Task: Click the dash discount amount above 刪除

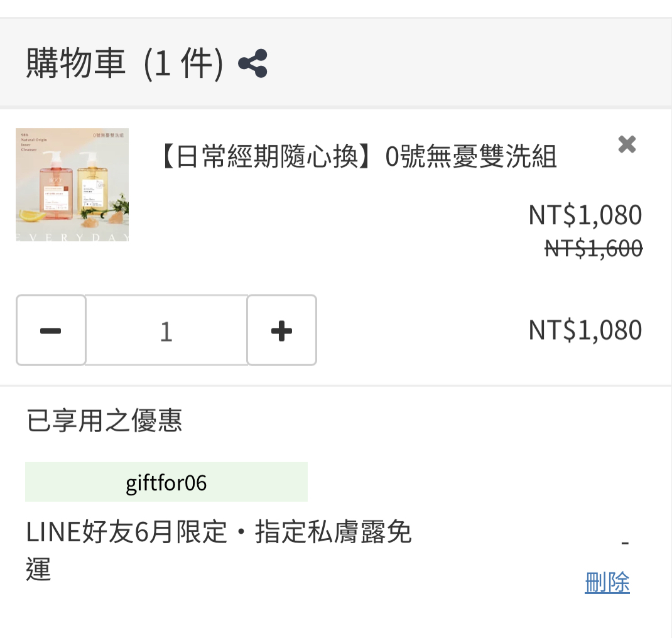Action: click(x=624, y=543)
